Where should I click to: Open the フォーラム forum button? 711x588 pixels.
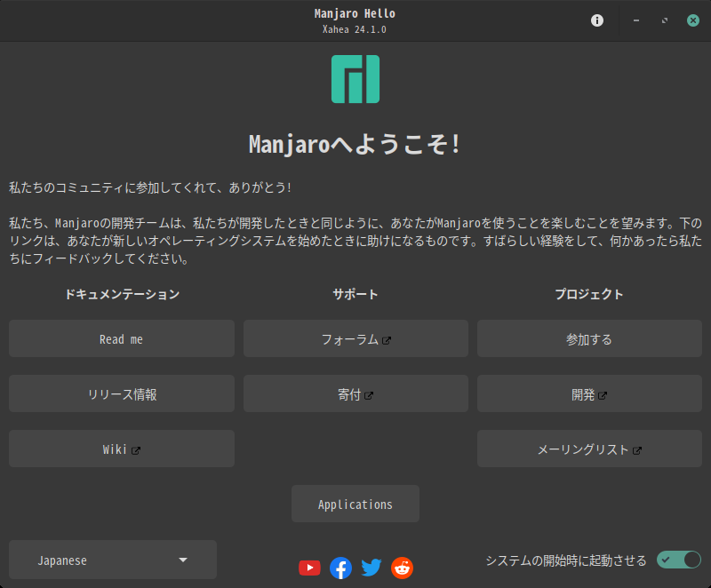click(356, 338)
